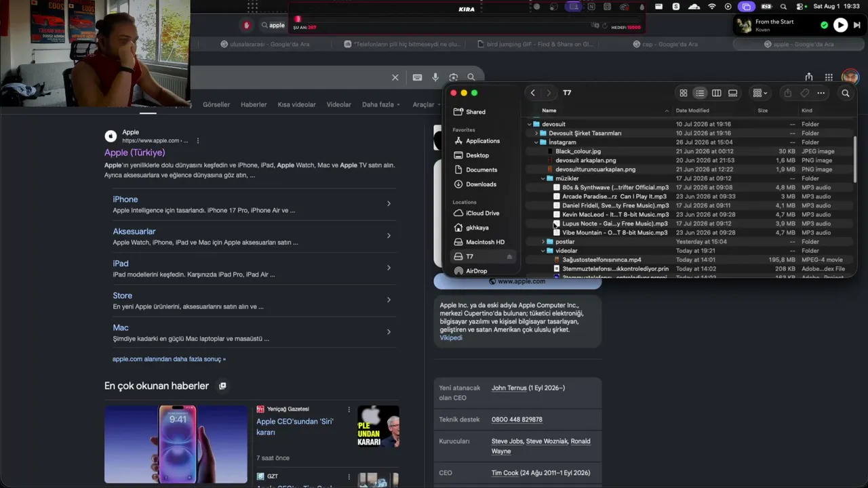
Task: Expand the postlar folder
Action: click(542, 242)
